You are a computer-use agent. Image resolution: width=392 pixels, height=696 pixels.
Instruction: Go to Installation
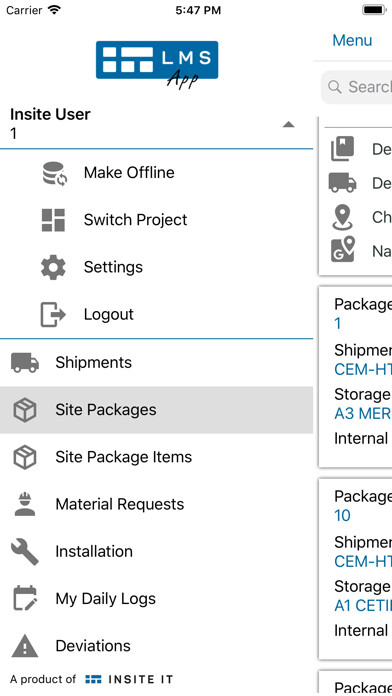coord(156,552)
